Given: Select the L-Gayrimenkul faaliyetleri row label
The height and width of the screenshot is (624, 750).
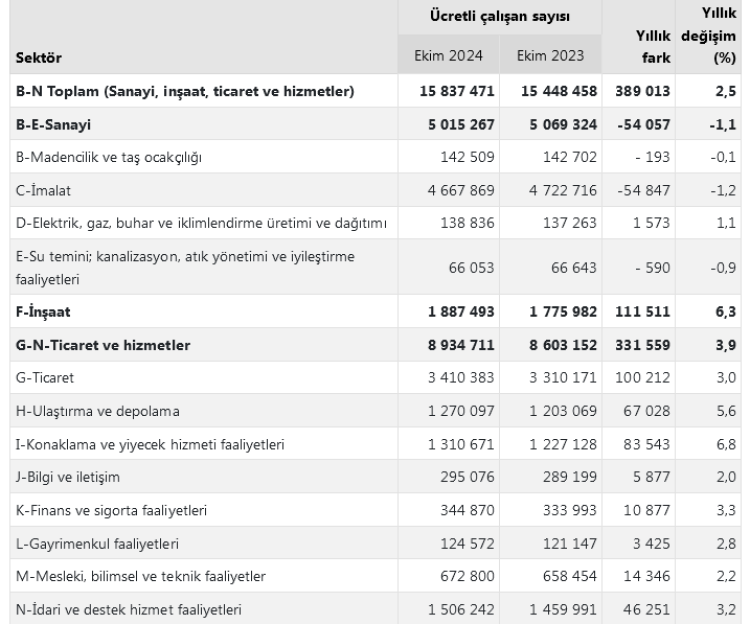Looking at the screenshot, I should [98, 543].
